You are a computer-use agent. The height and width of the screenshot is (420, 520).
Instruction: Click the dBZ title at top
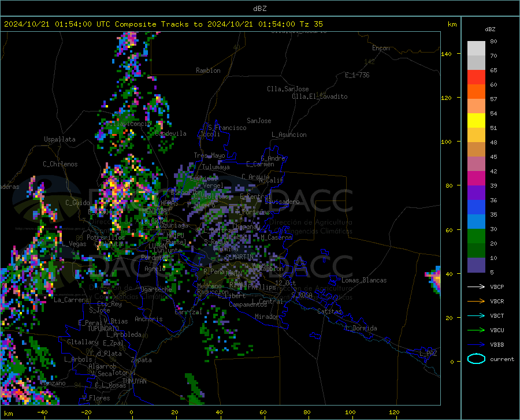(259, 9)
